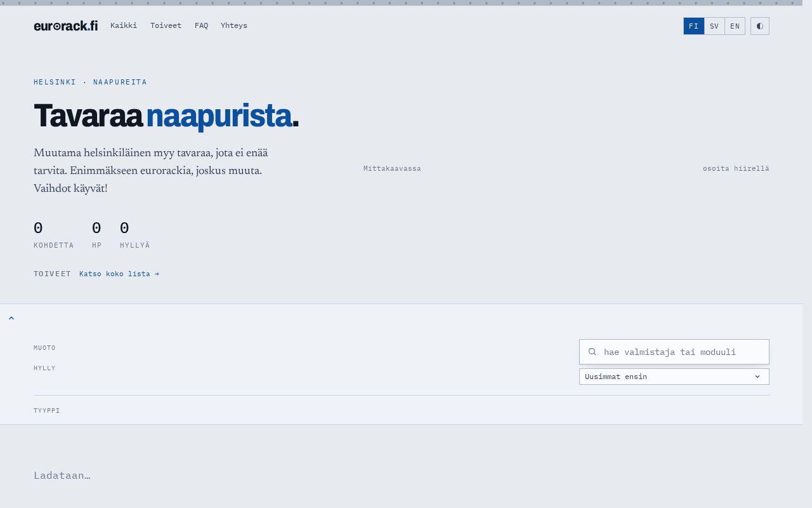The image size is (812, 508).
Task: Follow the 'Katso koko lista' link
Action: click(x=119, y=274)
